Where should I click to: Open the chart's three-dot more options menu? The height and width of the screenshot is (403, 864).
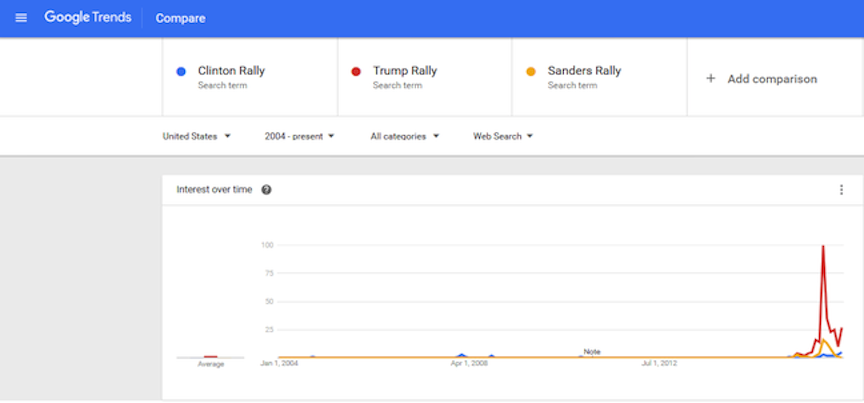(x=841, y=190)
